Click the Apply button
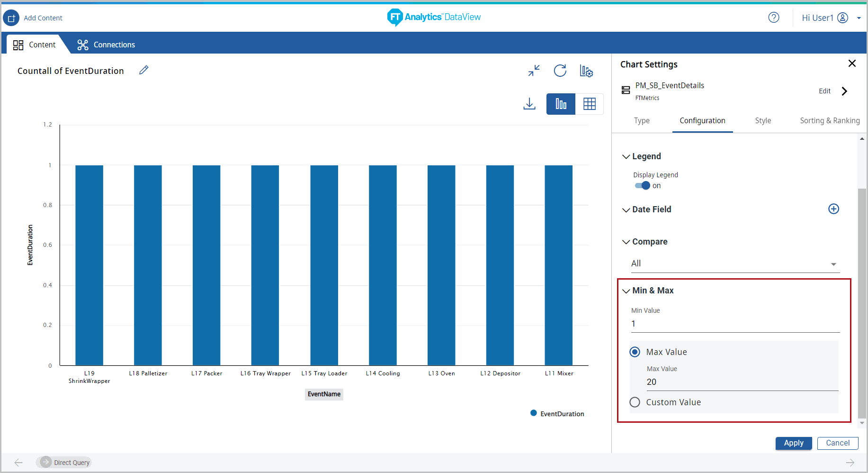 (793, 443)
